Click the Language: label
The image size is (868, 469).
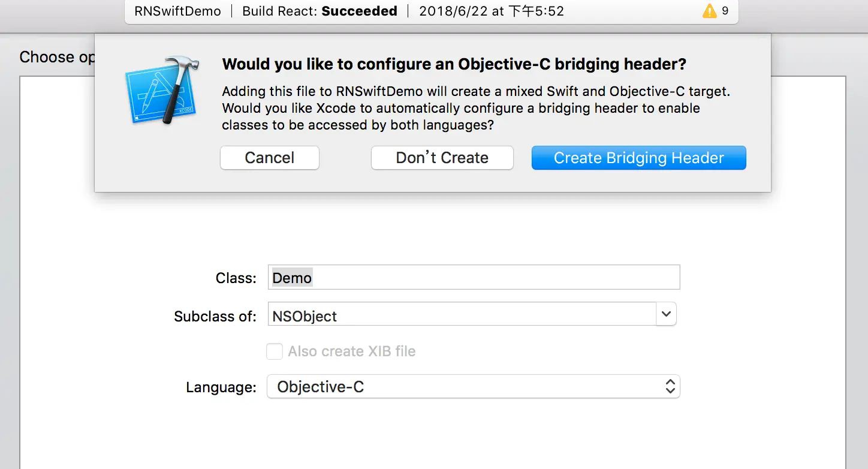click(x=221, y=387)
